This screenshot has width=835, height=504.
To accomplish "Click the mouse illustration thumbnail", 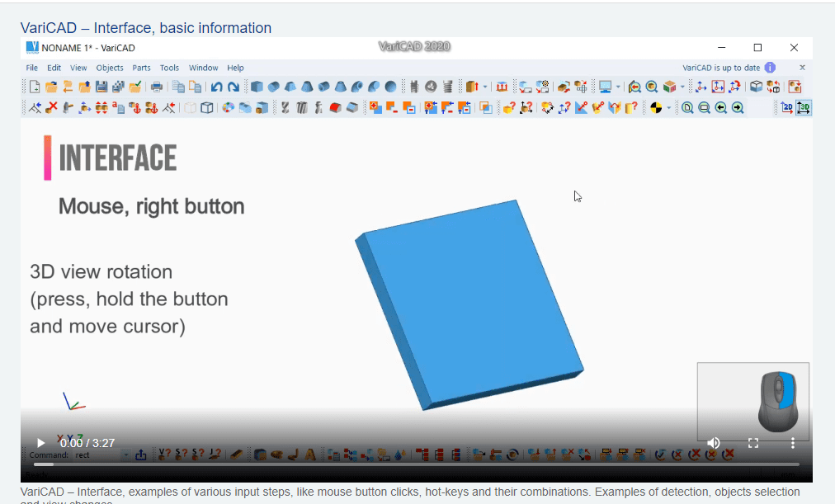I will pyautogui.click(x=753, y=402).
